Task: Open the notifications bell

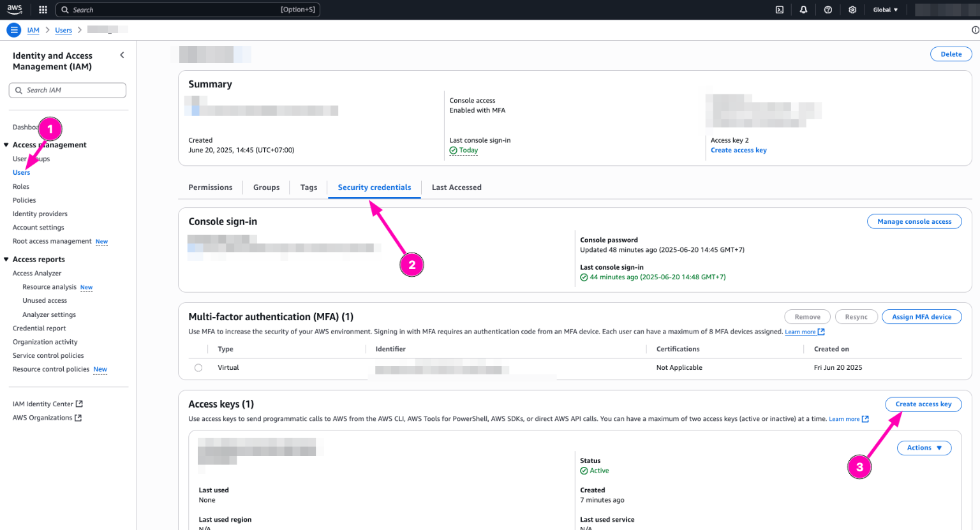Action: pos(803,10)
